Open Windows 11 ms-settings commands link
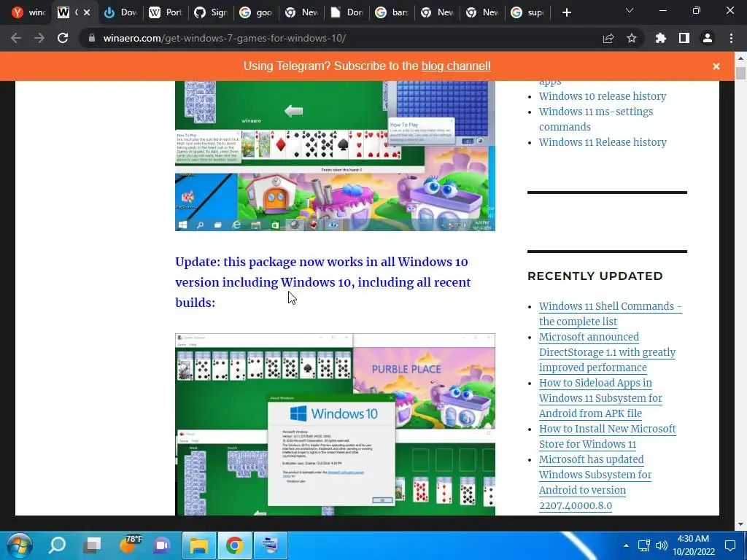747x560 pixels. point(595,119)
